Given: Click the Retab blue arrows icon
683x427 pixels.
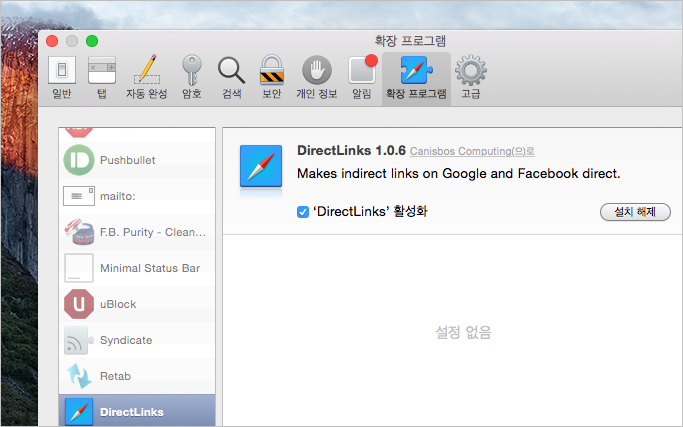Looking at the screenshot, I should coord(79,376).
